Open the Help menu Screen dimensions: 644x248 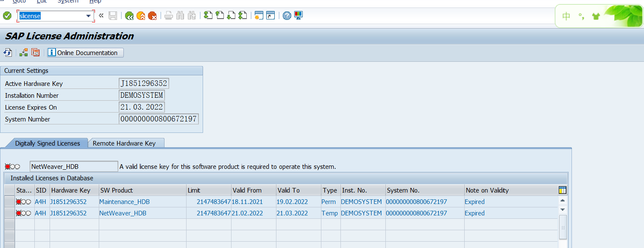coord(95,1)
